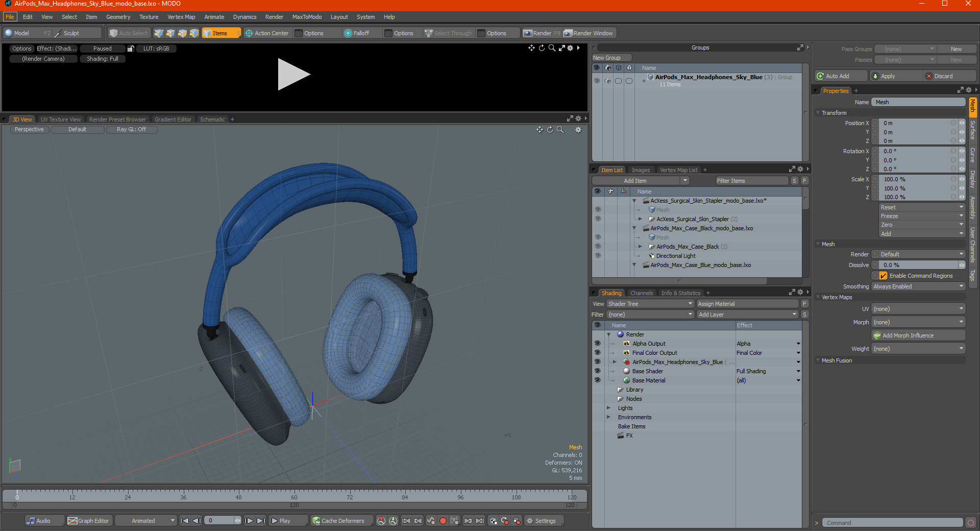Click the 3D viewport pan move icon
This screenshot has height=531, width=980.
pos(540,130)
